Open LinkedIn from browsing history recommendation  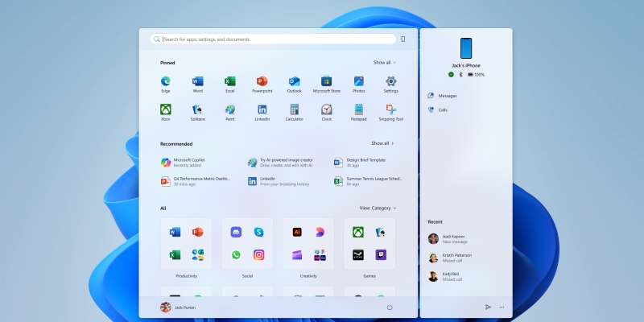(279, 182)
